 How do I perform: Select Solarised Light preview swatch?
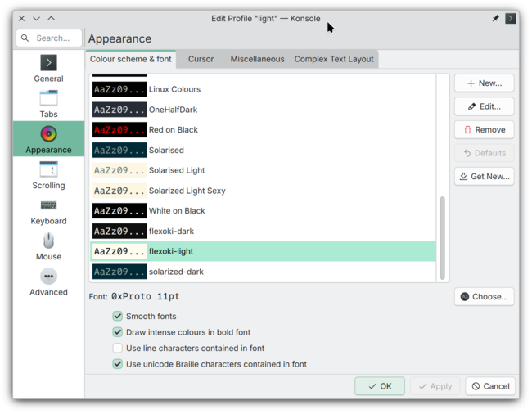coord(119,170)
